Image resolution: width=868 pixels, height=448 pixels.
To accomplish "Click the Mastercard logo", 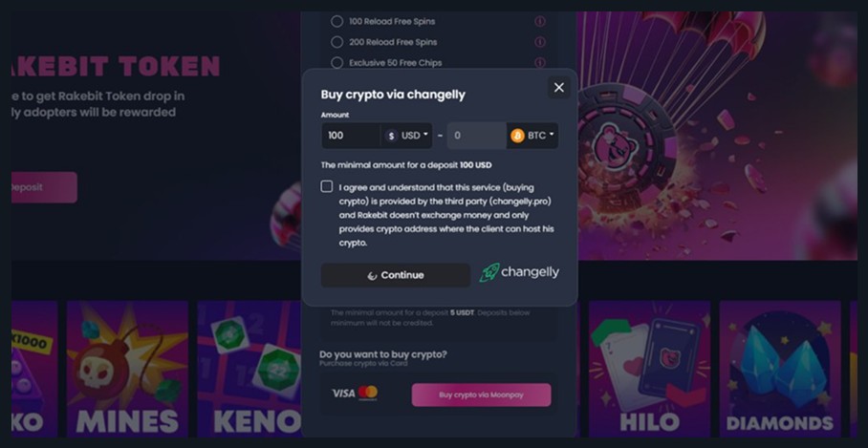I will (368, 393).
